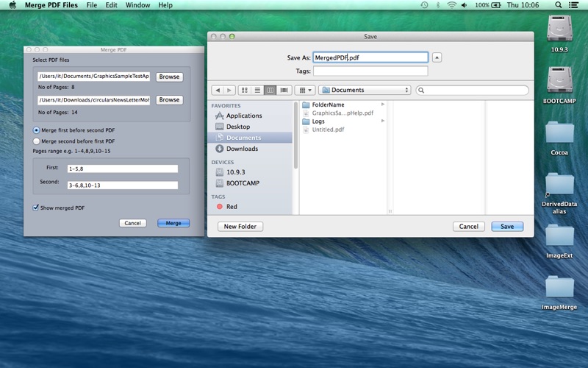
Task: Click the Save As filename field
Action: [370, 57]
